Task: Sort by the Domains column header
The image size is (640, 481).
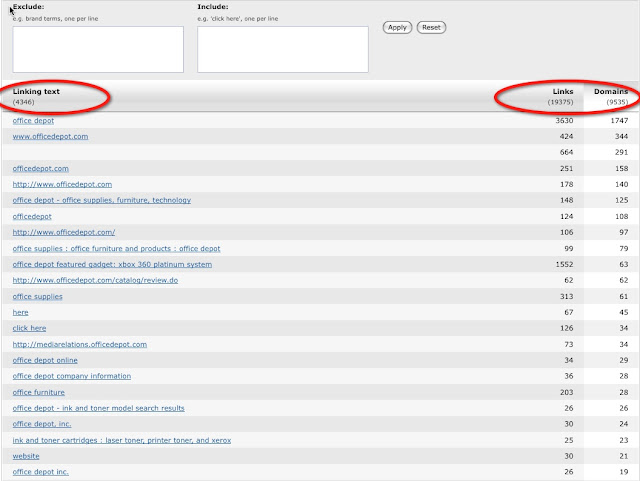Action: click(611, 91)
